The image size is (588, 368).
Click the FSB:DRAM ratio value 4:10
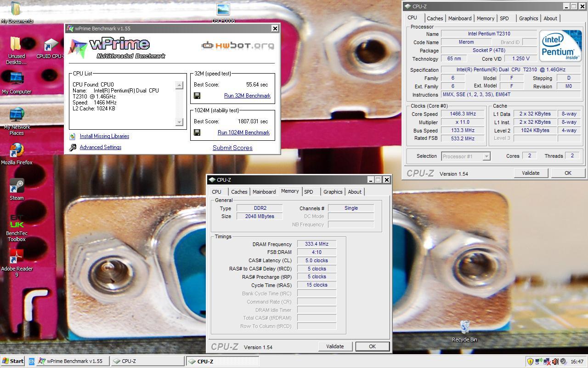317,252
